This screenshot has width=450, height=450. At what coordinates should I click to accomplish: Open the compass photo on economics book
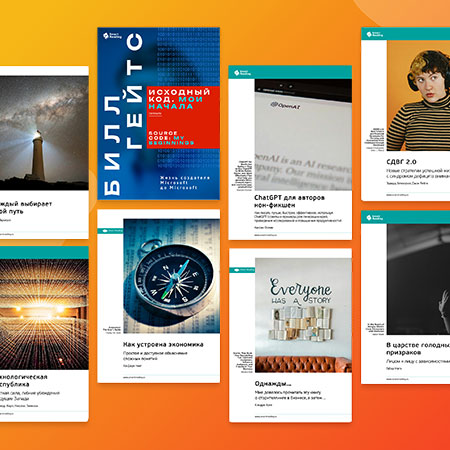pos(171,276)
